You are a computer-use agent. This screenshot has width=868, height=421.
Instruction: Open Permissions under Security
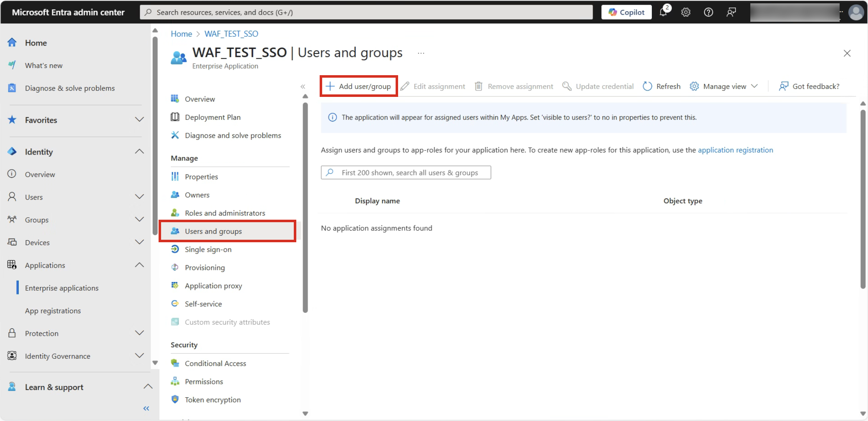[x=204, y=381]
